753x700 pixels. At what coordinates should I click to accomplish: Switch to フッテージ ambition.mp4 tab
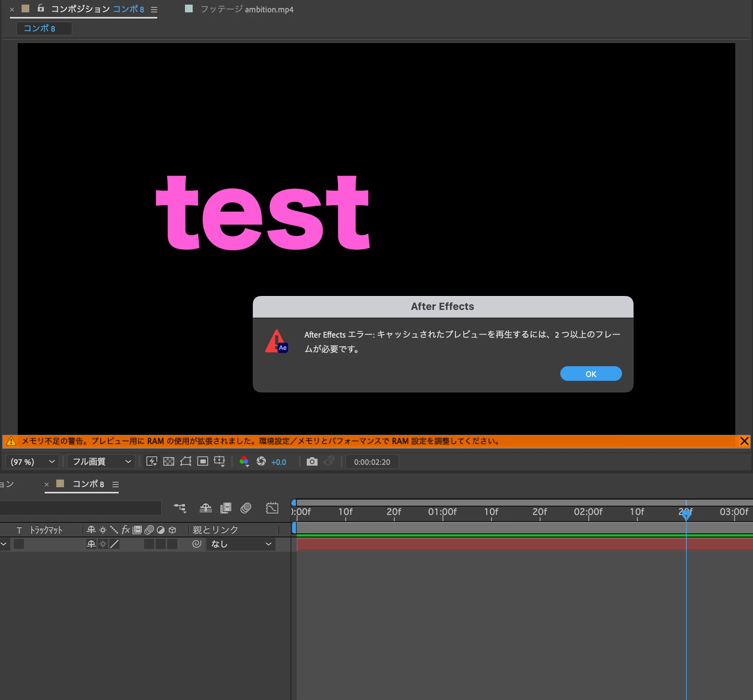click(247, 9)
